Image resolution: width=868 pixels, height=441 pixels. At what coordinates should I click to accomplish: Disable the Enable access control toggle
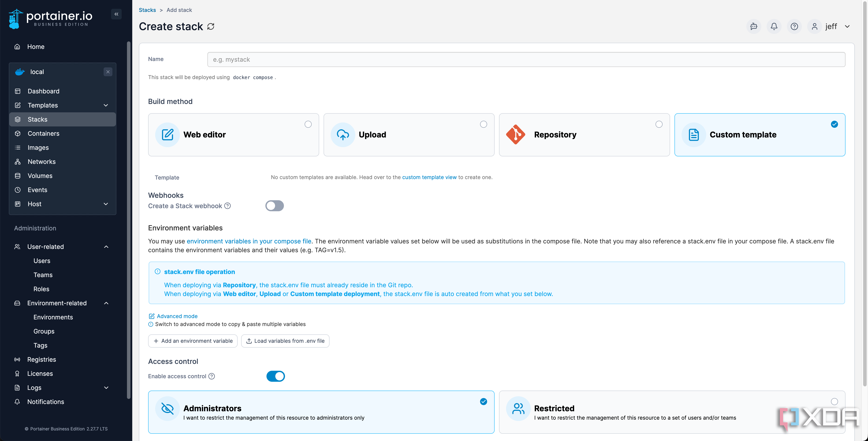point(275,376)
